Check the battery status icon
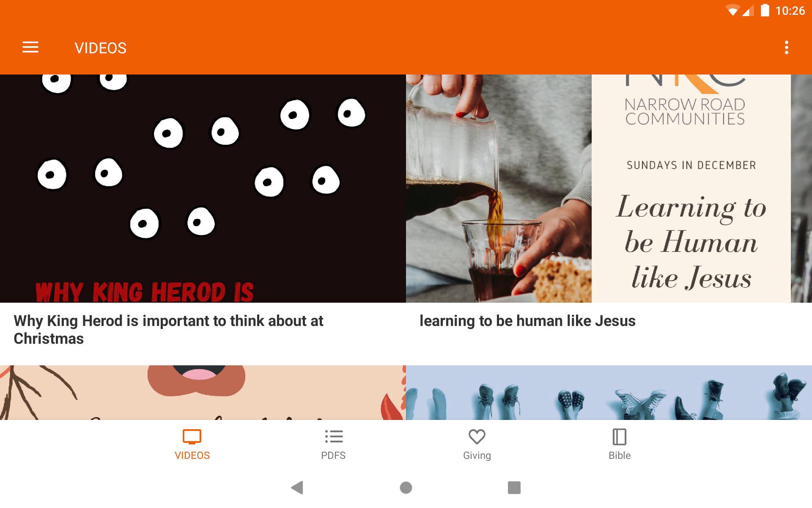The height and width of the screenshot is (508, 812). [765, 10]
